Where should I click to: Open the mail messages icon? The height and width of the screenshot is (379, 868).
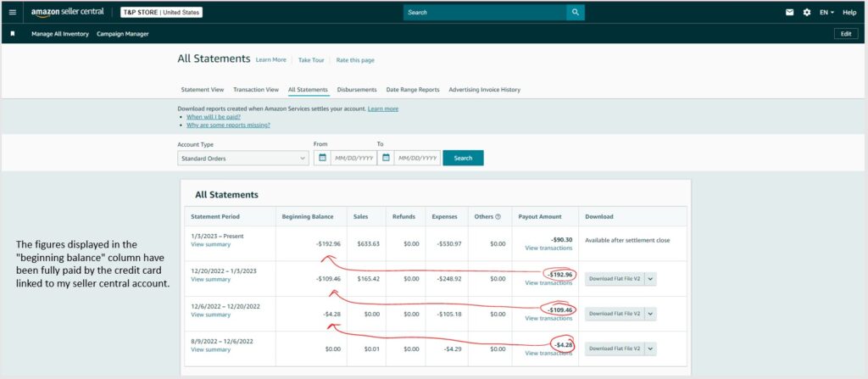click(x=789, y=13)
